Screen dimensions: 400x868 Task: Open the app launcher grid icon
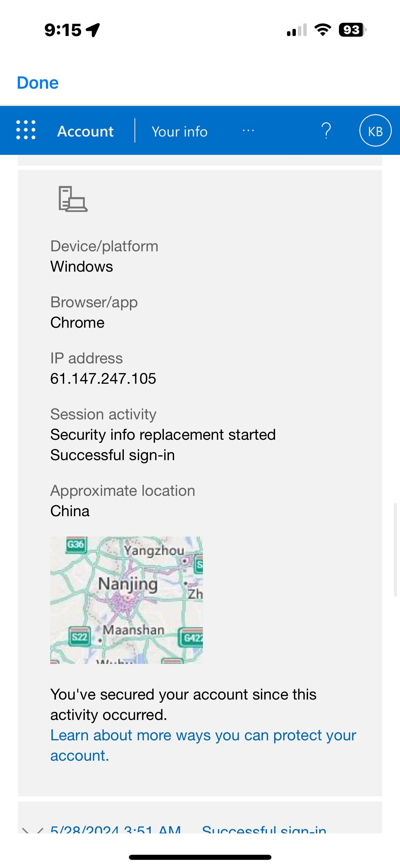tap(26, 130)
